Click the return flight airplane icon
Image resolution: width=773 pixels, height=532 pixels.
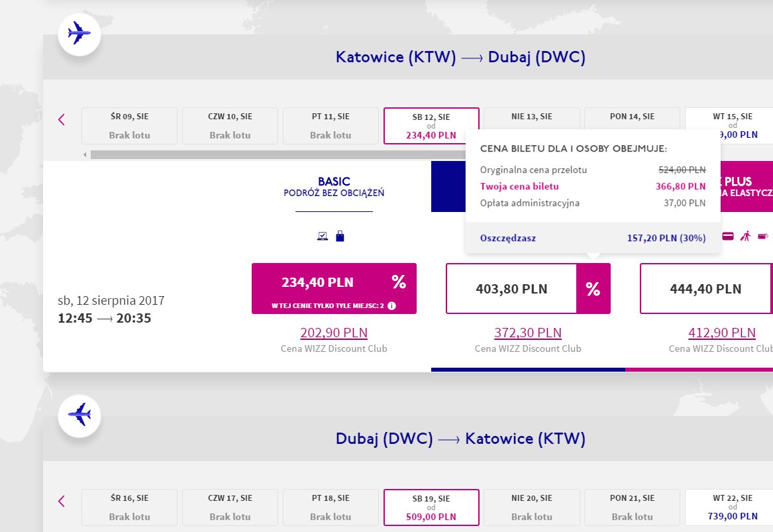pyautogui.click(x=79, y=415)
